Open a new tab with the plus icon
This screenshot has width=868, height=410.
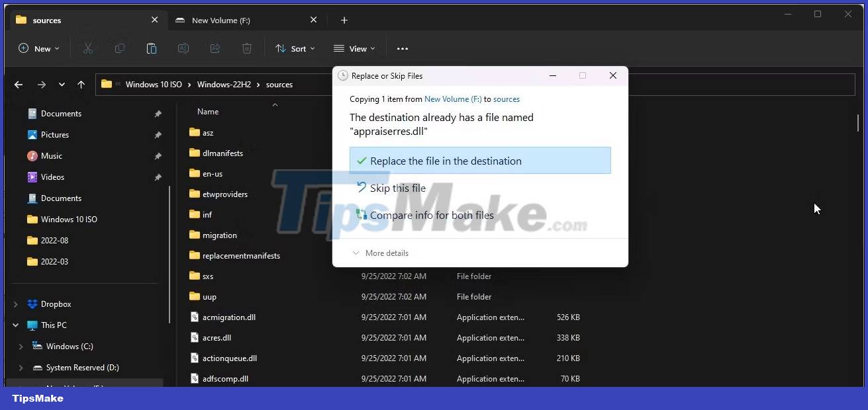[344, 20]
